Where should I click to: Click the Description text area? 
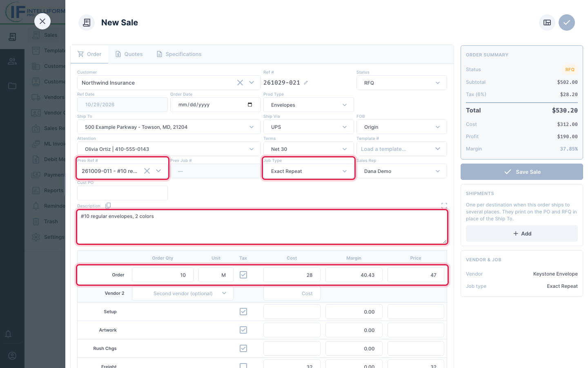(262, 227)
